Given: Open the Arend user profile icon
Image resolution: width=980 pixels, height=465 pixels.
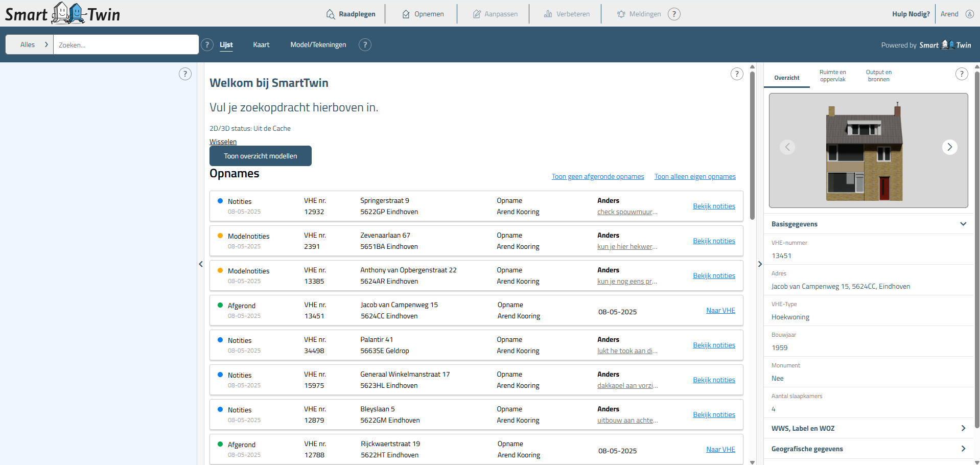Looking at the screenshot, I should pyautogui.click(x=969, y=14).
